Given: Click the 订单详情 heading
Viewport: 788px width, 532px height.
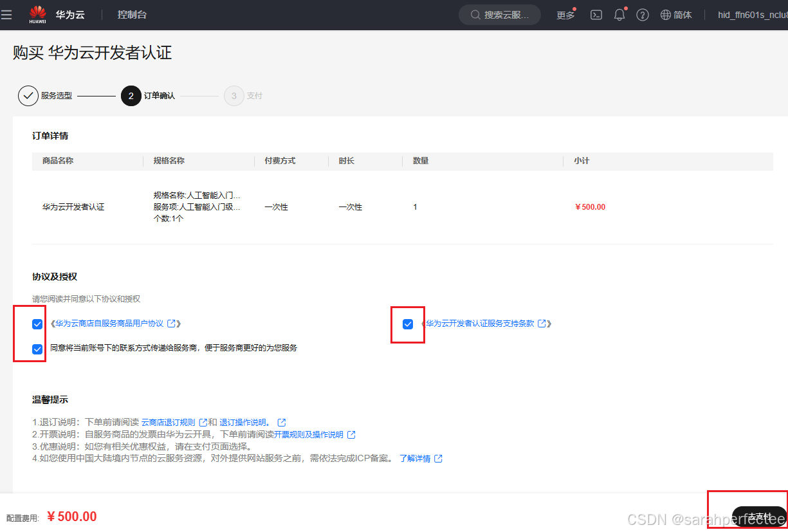Looking at the screenshot, I should tap(50, 136).
